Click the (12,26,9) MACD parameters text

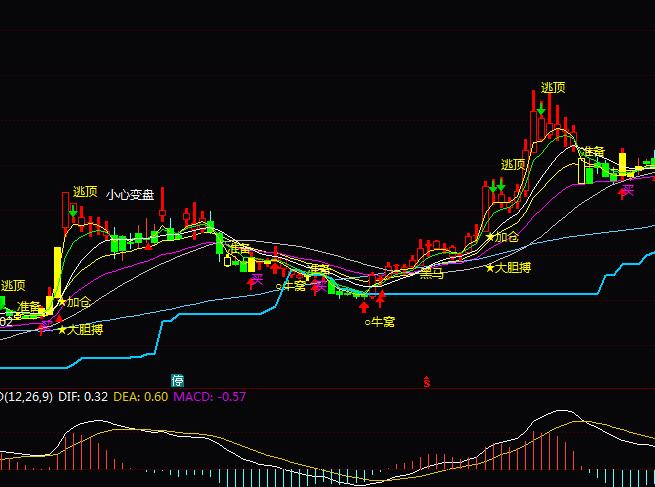(18, 396)
